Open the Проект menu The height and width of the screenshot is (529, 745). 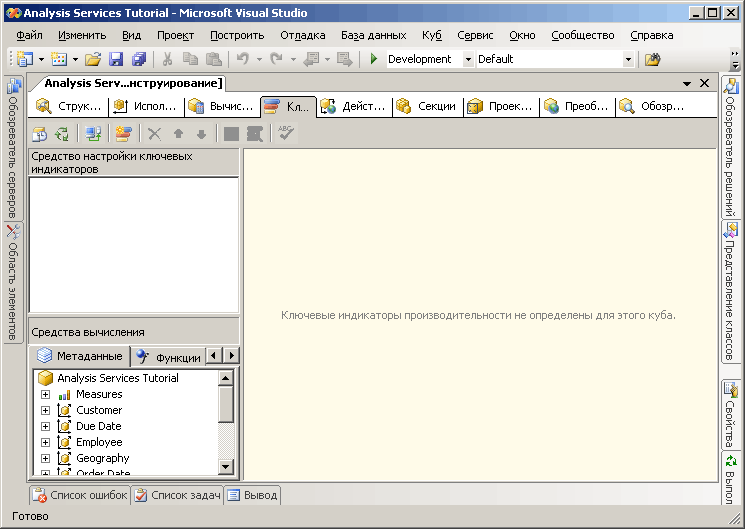[175, 35]
